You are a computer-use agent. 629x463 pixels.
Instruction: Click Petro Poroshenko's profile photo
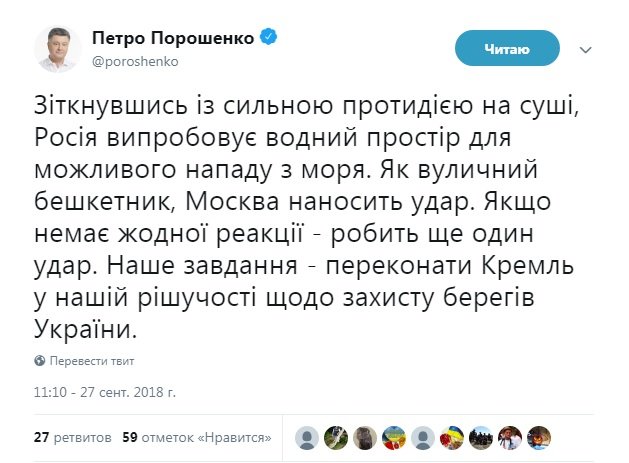[x=59, y=48]
